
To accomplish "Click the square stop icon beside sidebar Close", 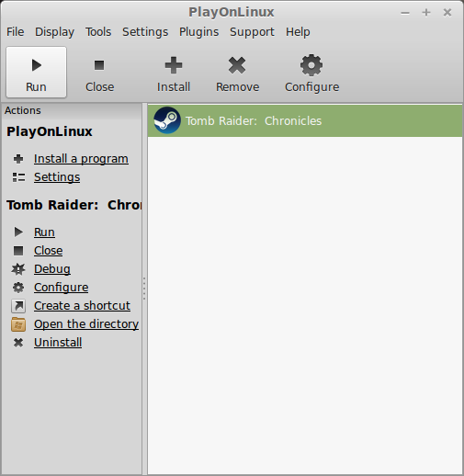I will [18, 251].
